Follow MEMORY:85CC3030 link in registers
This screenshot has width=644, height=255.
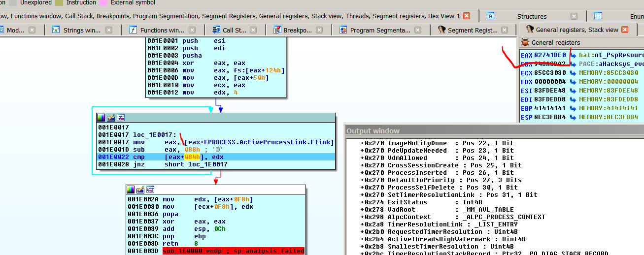pos(608,73)
